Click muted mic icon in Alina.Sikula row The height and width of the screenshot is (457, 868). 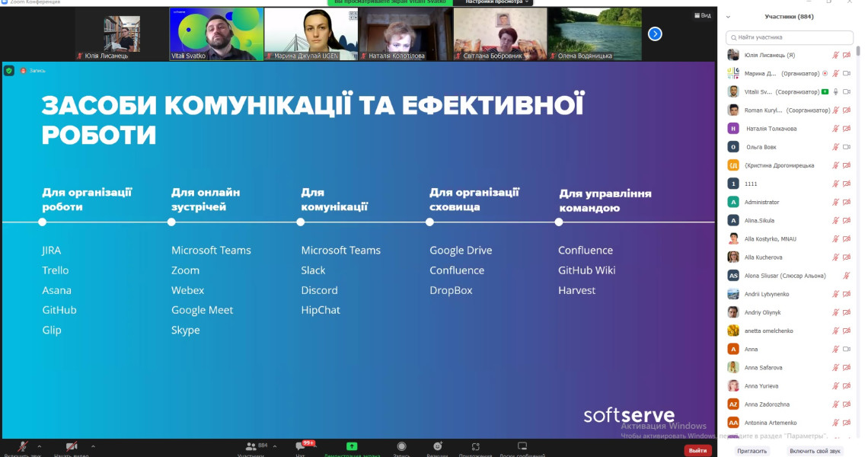point(836,220)
